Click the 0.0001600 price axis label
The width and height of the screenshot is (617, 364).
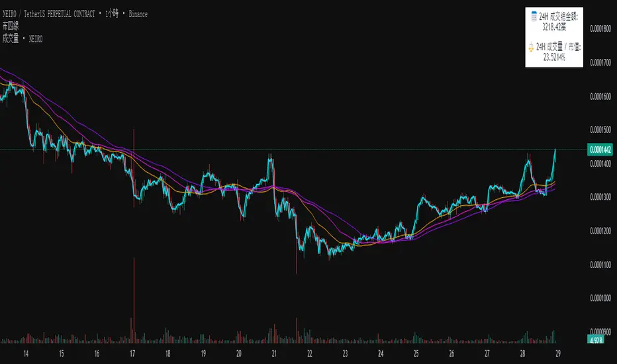600,97
